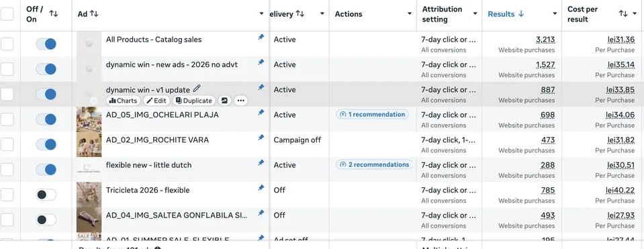Open Charts for dynamic win - v1 update
644x249 pixels.
pos(123,101)
